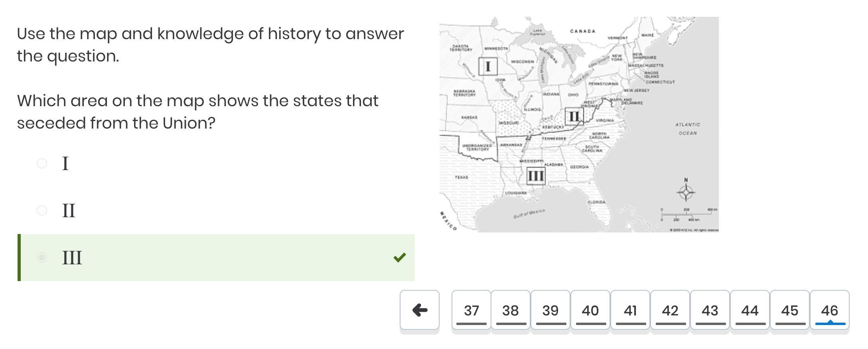Go to question 38
The width and height of the screenshot is (868, 349).
pyautogui.click(x=511, y=310)
